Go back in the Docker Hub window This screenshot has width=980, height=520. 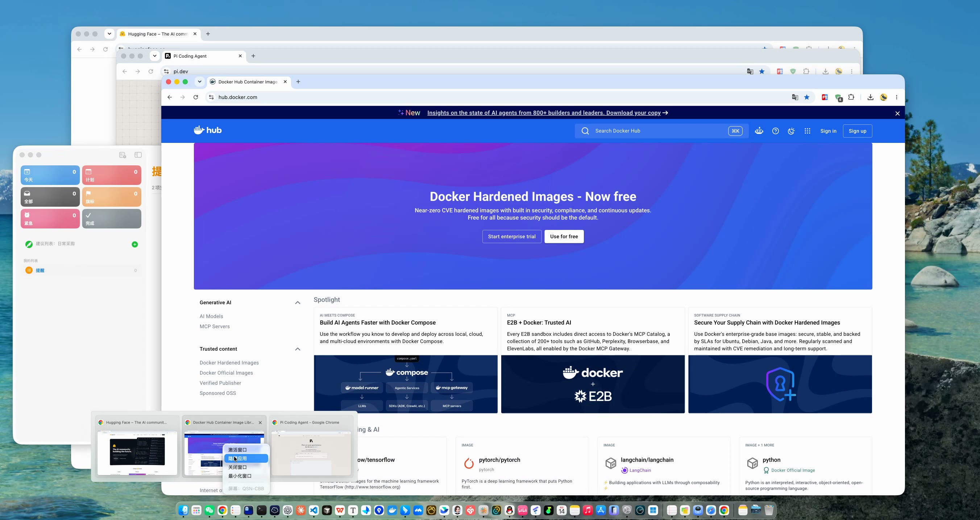(170, 97)
